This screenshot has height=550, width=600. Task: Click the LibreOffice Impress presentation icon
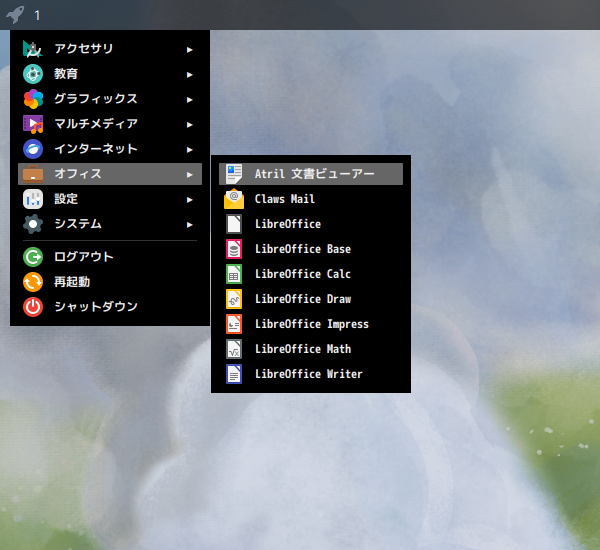pos(234,324)
